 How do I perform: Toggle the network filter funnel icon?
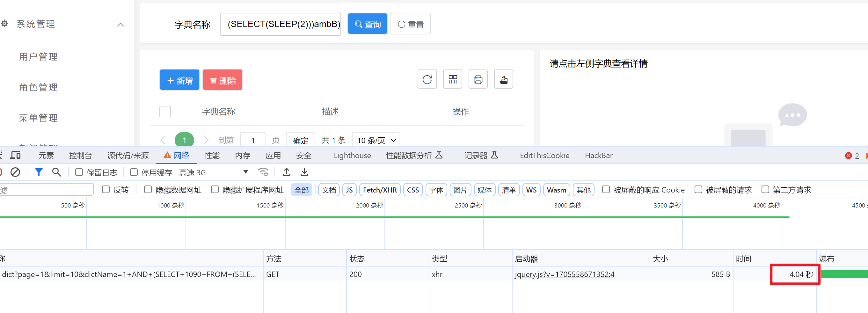[x=39, y=172]
